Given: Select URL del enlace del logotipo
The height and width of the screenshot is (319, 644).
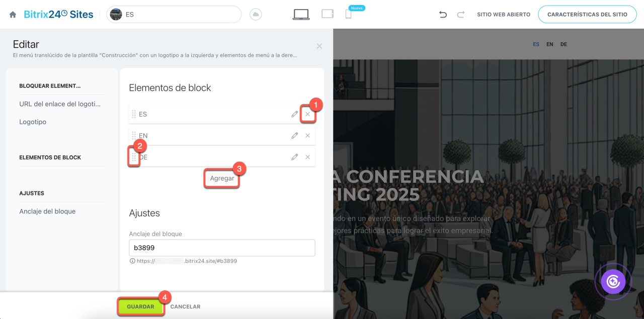Looking at the screenshot, I should [60, 104].
